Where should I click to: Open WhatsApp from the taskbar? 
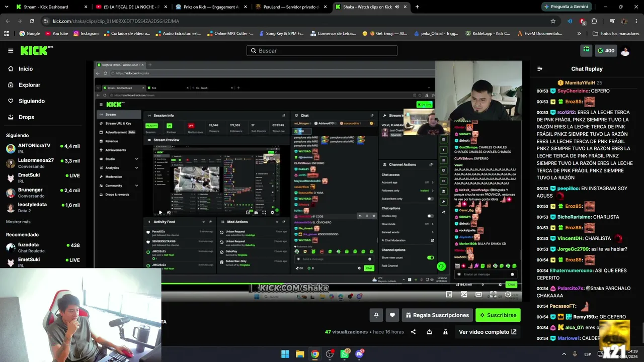345,354
